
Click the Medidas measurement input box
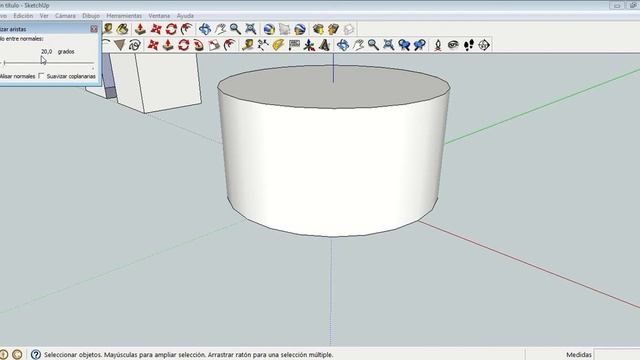tap(617, 354)
